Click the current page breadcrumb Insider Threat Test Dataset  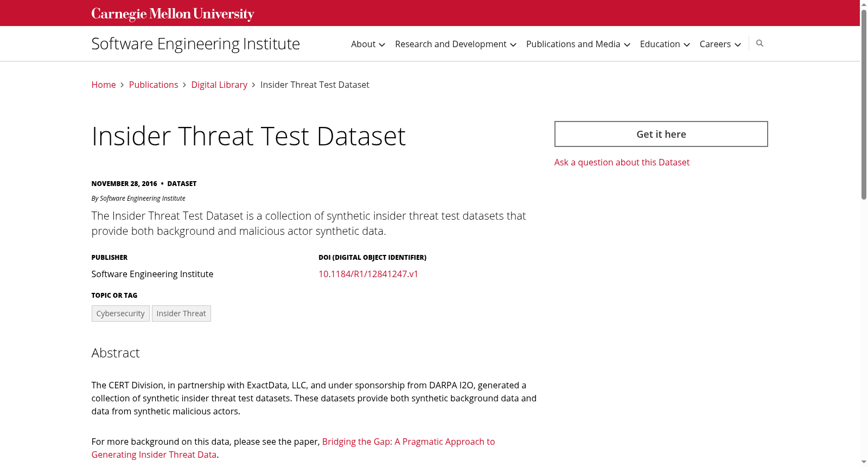pyautogui.click(x=315, y=85)
